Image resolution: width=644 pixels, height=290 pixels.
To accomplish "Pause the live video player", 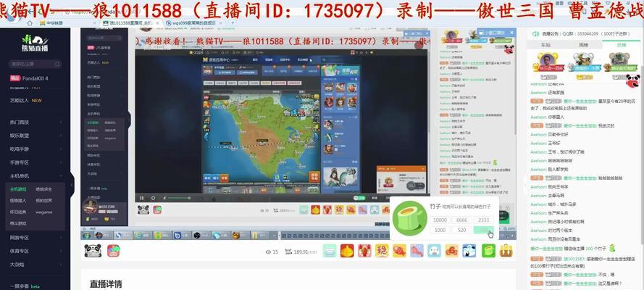I will point(142,198).
